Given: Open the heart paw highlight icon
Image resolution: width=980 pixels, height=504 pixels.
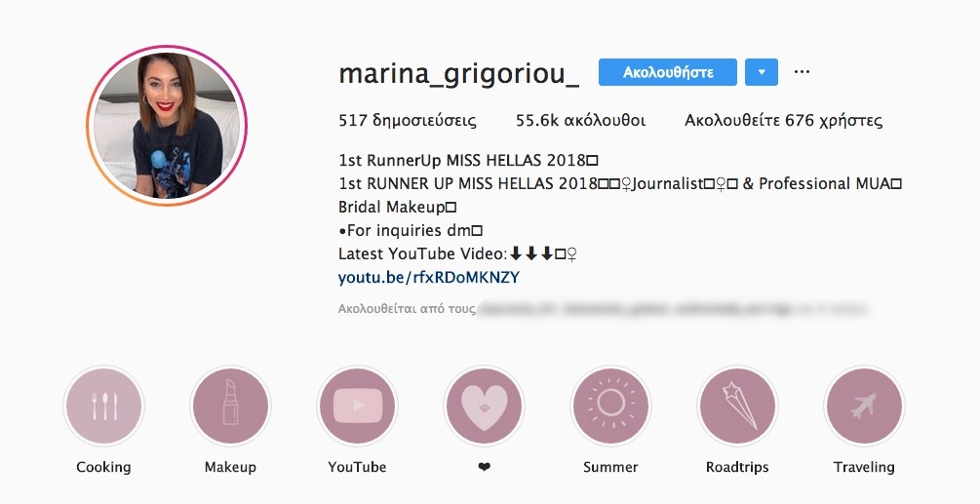Looking at the screenshot, I should click(485, 406).
